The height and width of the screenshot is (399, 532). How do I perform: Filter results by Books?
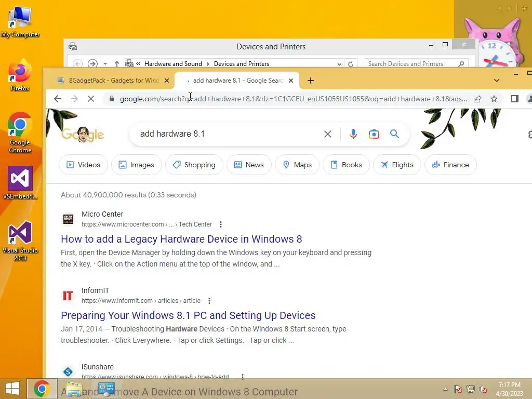coord(346,165)
